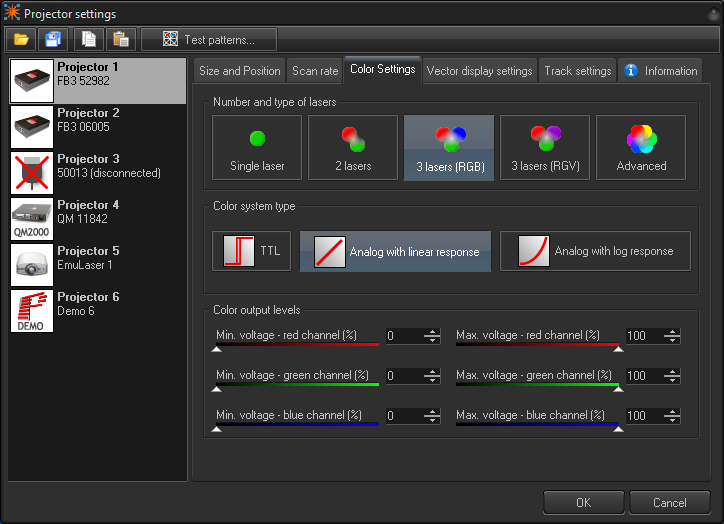This screenshot has width=724, height=524.
Task: Increase Min. voltage blue channel value
Action: point(432,412)
